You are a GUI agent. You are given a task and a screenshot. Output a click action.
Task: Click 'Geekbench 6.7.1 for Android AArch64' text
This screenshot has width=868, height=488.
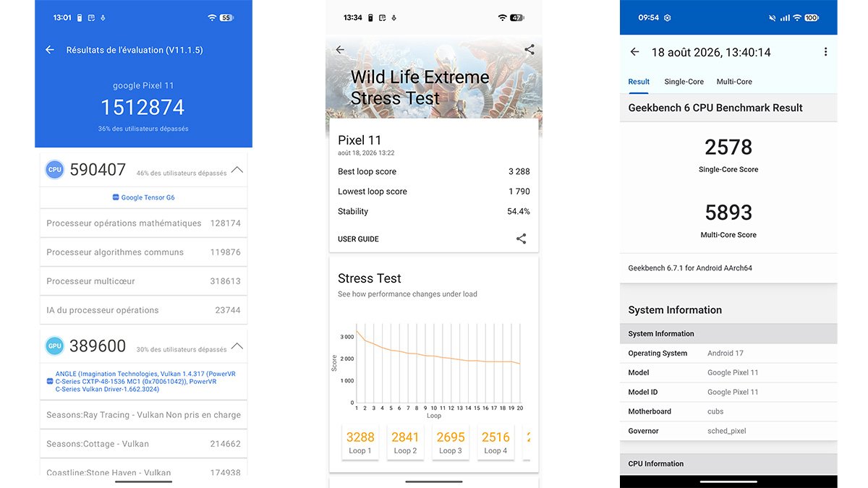[x=690, y=268]
